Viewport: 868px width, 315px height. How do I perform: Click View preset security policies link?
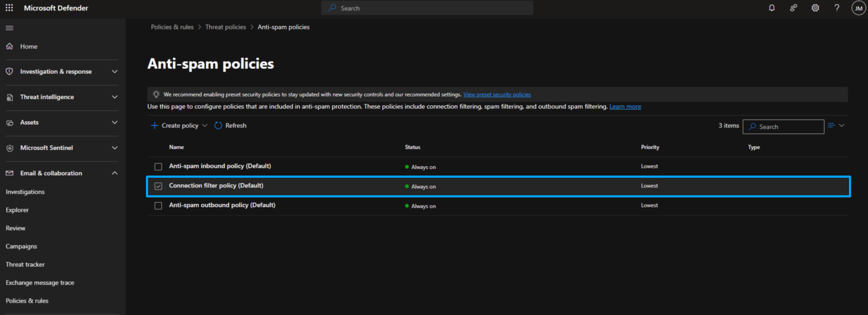click(x=497, y=94)
